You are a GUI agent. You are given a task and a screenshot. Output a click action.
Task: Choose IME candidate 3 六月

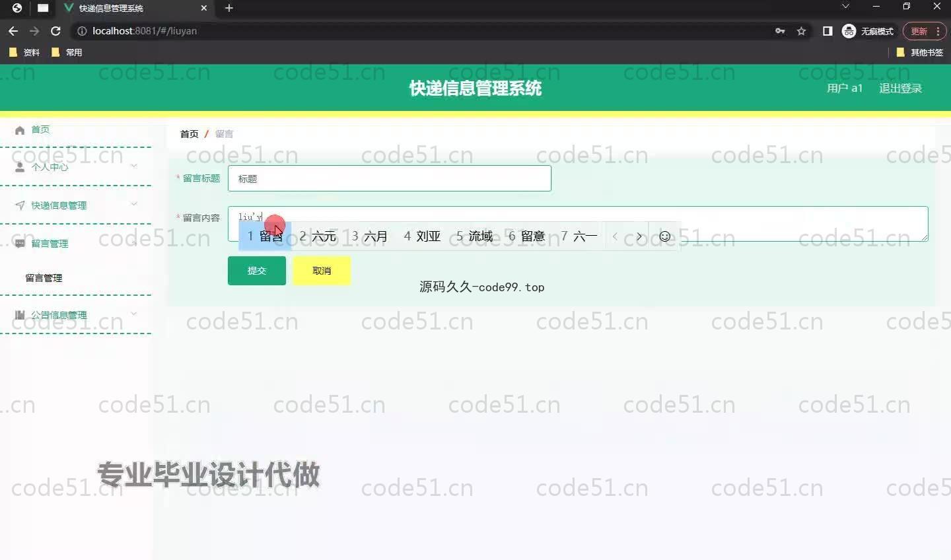pyautogui.click(x=370, y=236)
